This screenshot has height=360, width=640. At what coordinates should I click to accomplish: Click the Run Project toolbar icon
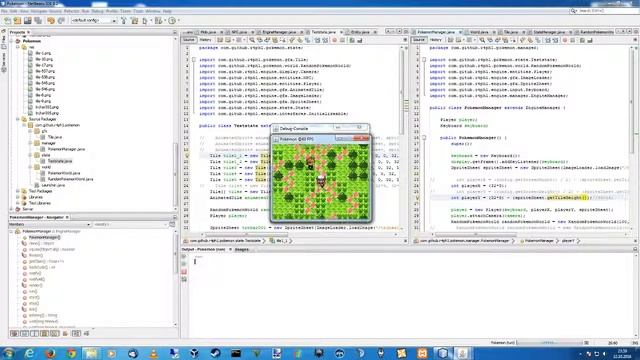(x=145, y=20)
